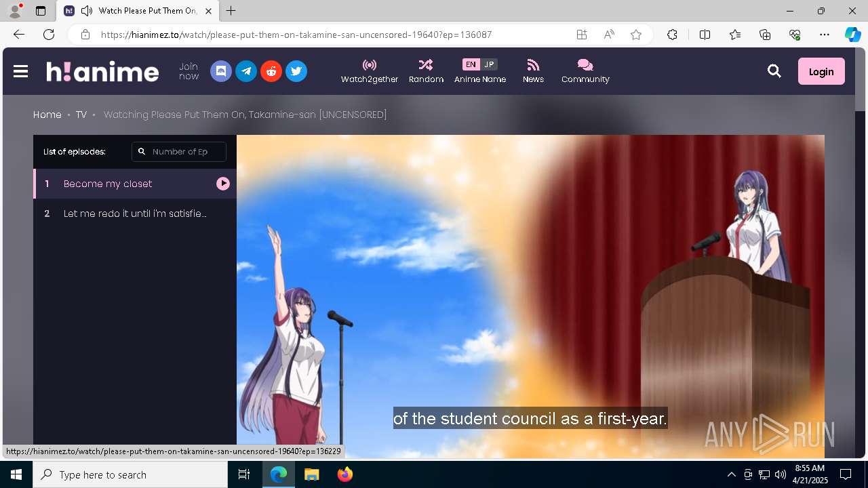Play episode 1 Become my closet
Image resolution: width=868 pixels, height=488 pixels.
pos(135,184)
